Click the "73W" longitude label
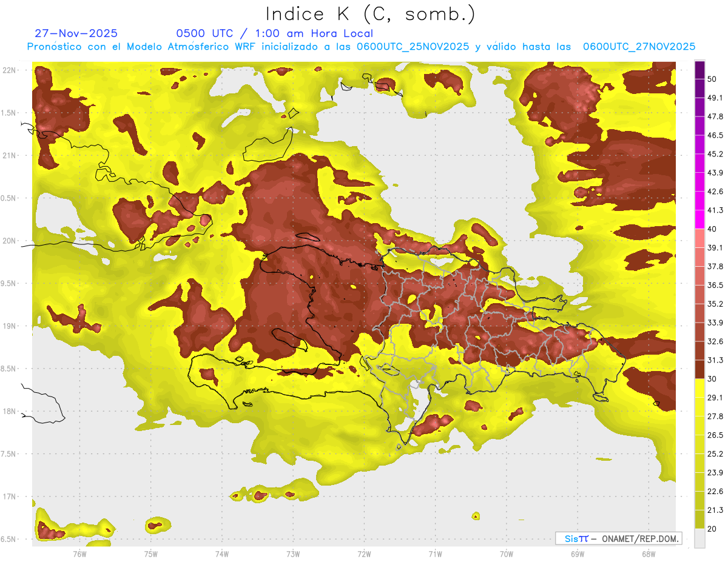 [x=293, y=554]
